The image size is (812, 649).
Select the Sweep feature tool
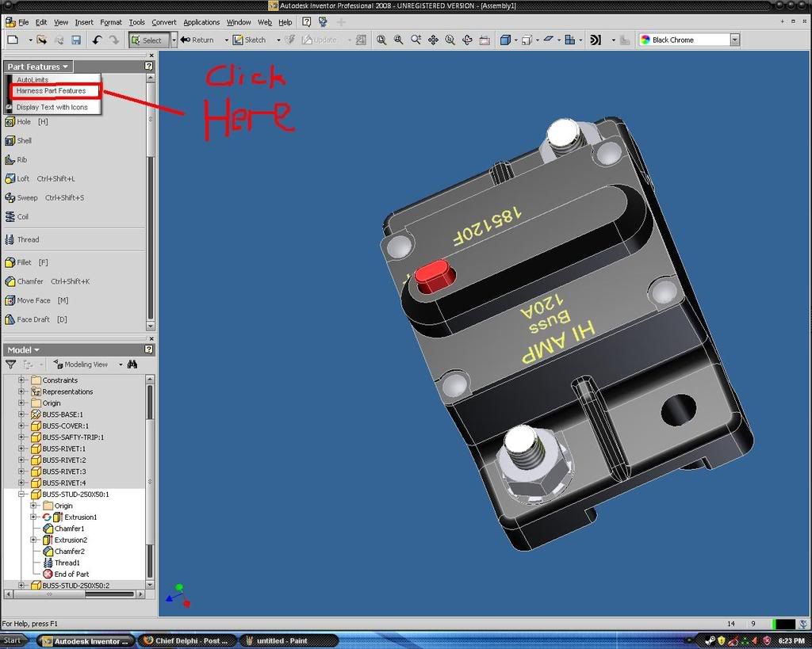tap(44, 197)
